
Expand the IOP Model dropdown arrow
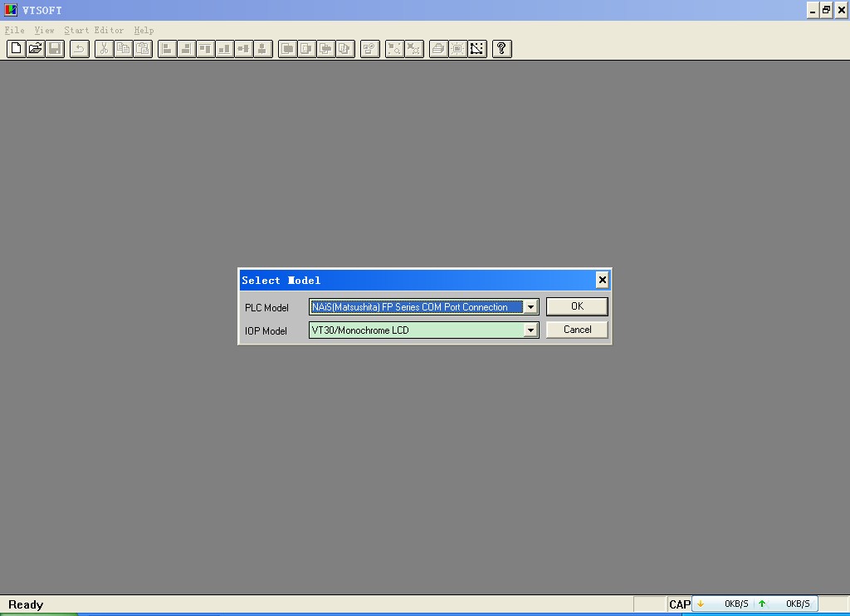coord(530,330)
